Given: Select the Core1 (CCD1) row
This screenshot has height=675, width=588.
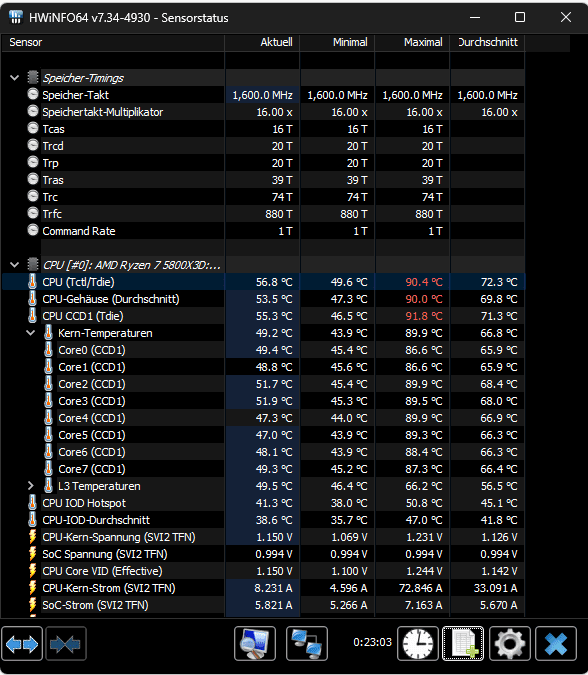Looking at the screenshot, I should coord(263,367).
